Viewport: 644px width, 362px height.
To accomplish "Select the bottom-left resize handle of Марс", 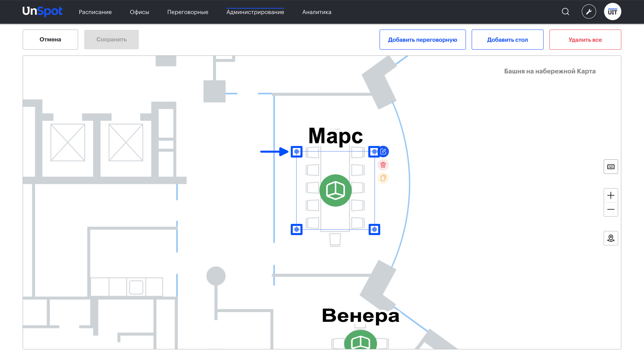I will click(296, 230).
